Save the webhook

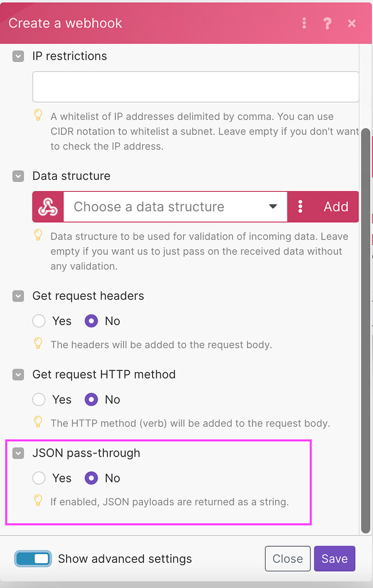click(335, 558)
